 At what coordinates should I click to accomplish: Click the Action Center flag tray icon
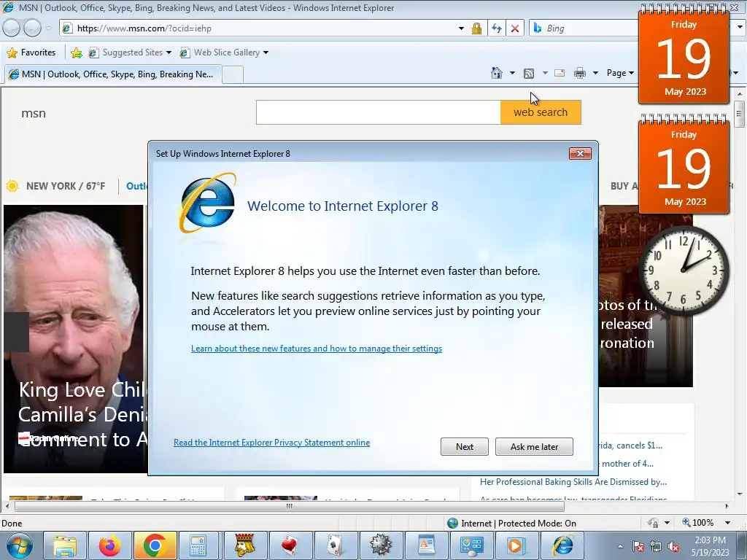pyautogui.click(x=638, y=547)
